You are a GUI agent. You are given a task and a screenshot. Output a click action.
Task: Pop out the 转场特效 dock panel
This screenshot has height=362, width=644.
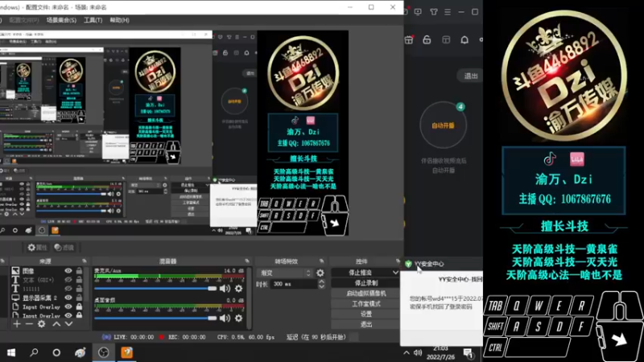(x=321, y=261)
